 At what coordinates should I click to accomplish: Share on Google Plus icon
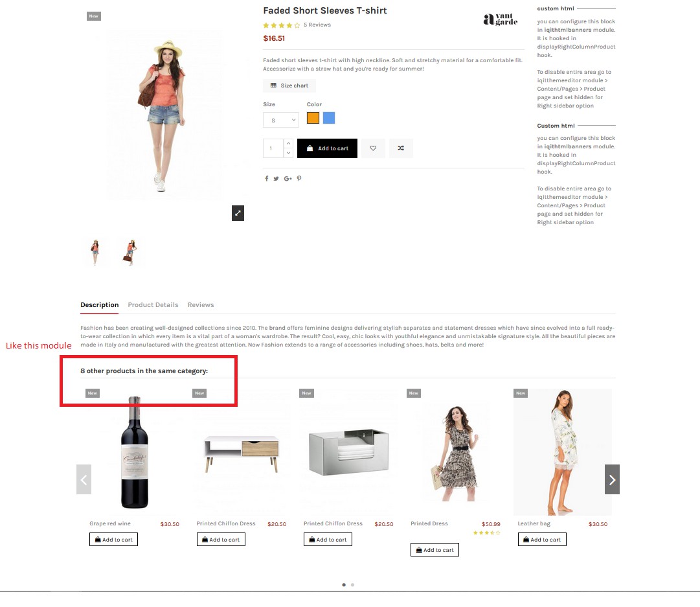click(288, 179)
